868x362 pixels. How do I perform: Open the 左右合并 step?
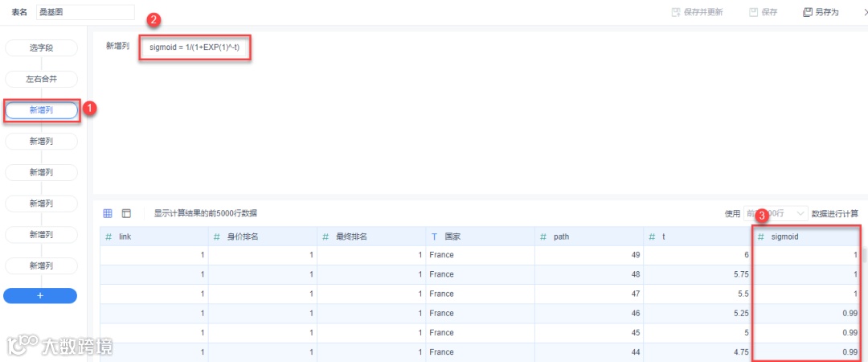coord(42,80)
